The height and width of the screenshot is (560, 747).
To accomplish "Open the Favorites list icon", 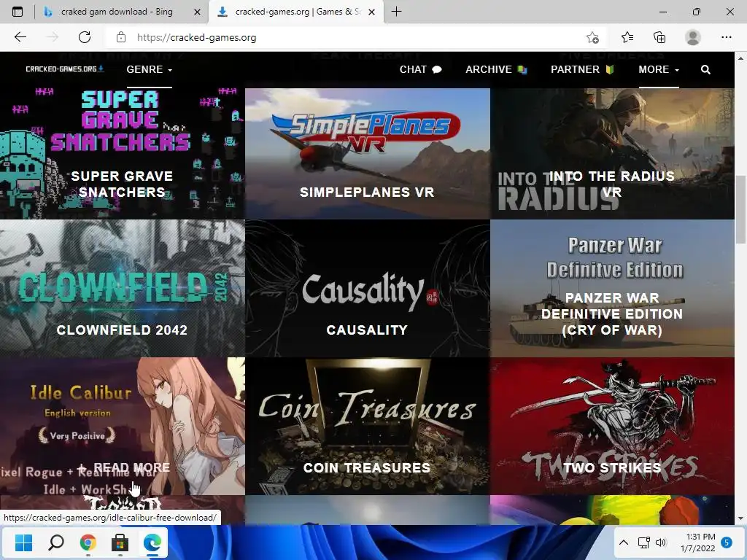I will [627, 37].
